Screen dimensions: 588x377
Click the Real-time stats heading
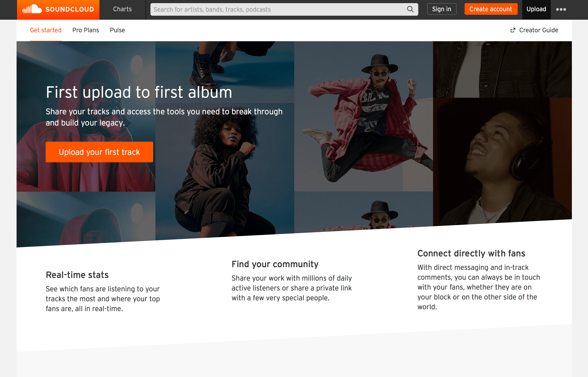click(x=77, y=275)
